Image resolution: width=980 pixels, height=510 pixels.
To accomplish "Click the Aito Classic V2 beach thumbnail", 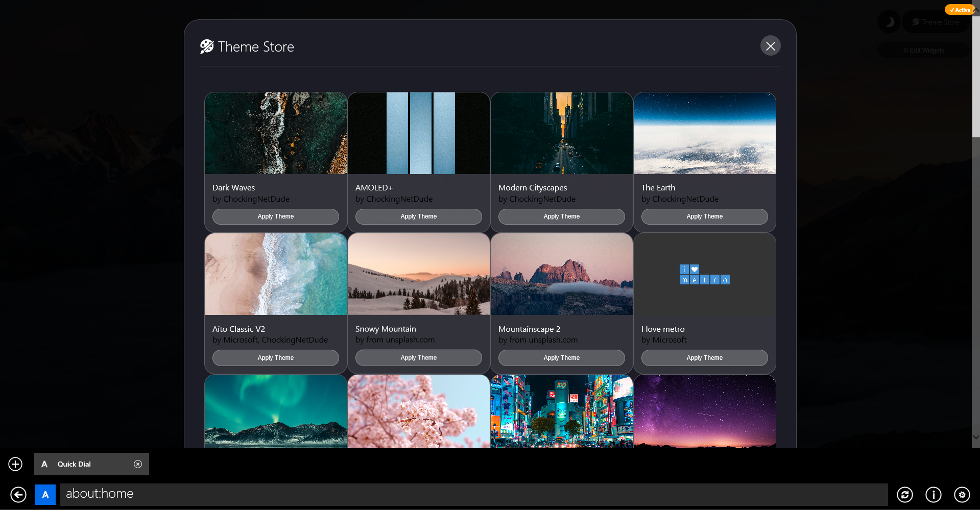I will click(x=275, y=274).
